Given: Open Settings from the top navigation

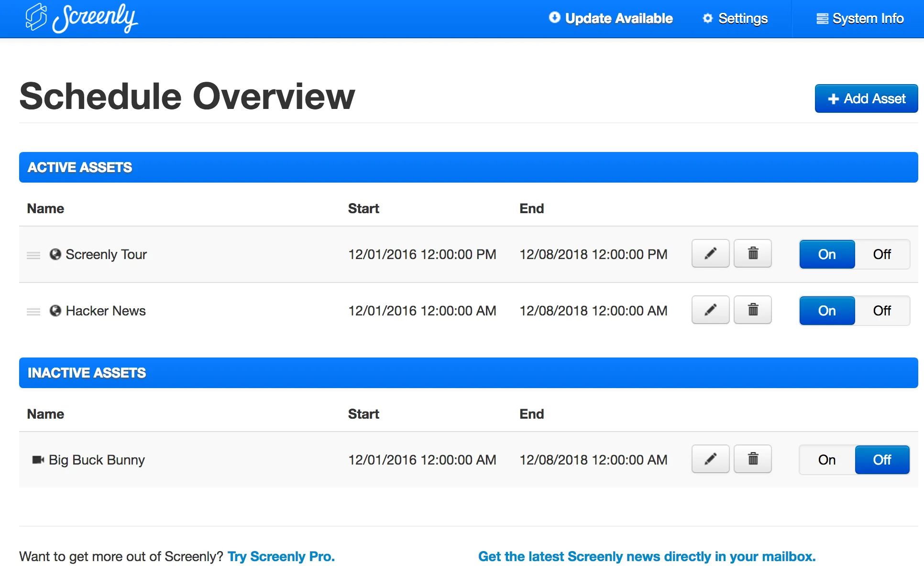Looking at the screenshot, I should click(x=741, y=19).
